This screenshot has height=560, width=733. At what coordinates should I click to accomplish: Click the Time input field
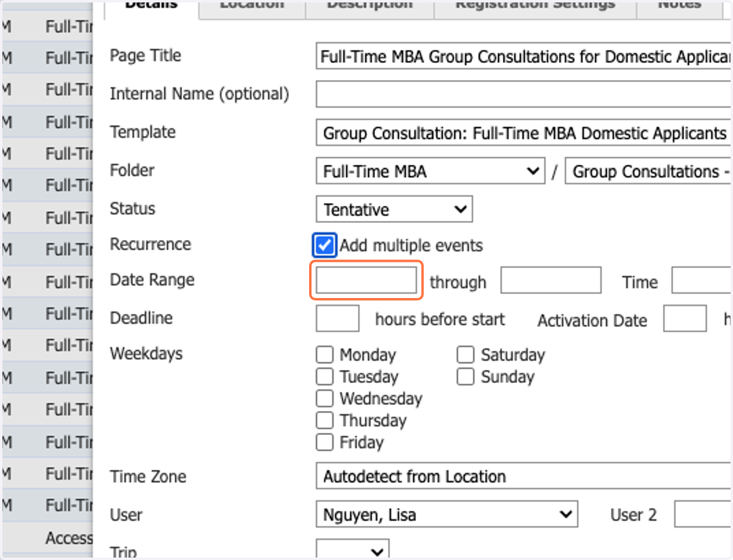[702, 280]
